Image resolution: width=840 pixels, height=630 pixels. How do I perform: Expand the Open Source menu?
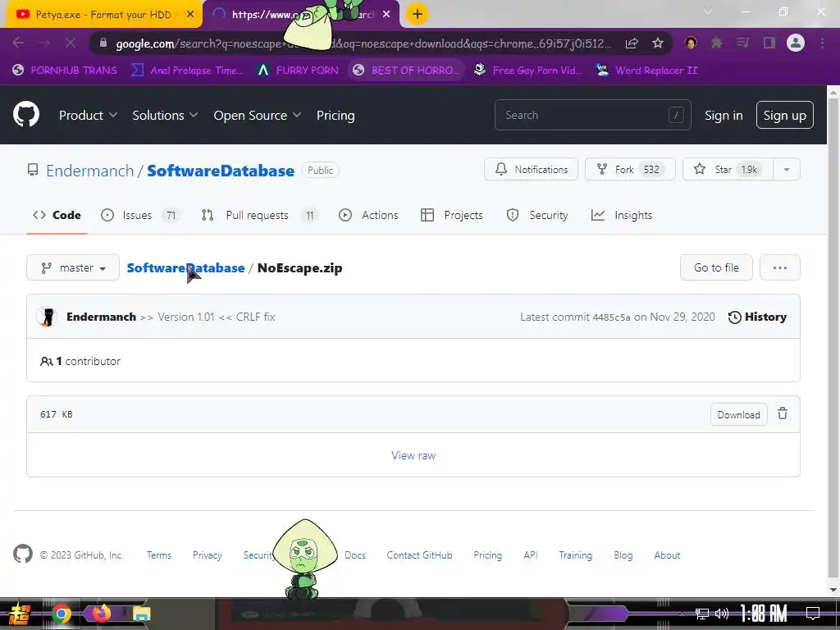257,115
